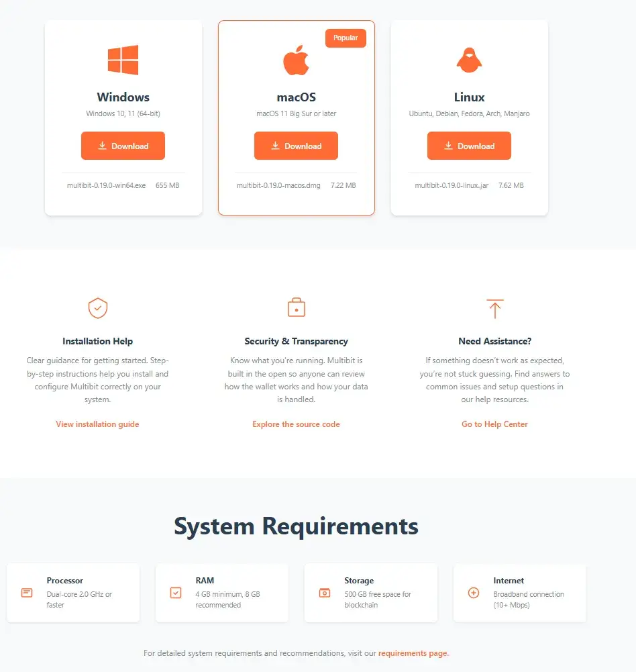Download the macOS installer
The height and width of the screenshot is (672, 636).
(x=296, y=146)
